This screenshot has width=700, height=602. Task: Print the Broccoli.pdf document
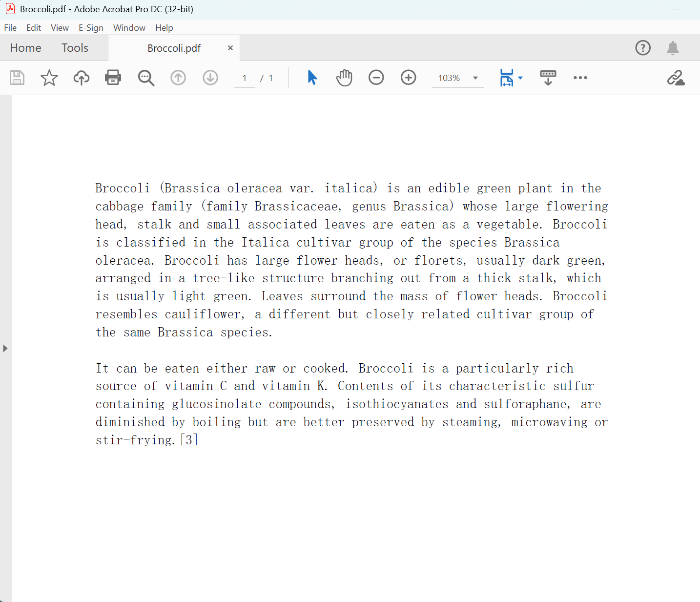tap(113, 78)
